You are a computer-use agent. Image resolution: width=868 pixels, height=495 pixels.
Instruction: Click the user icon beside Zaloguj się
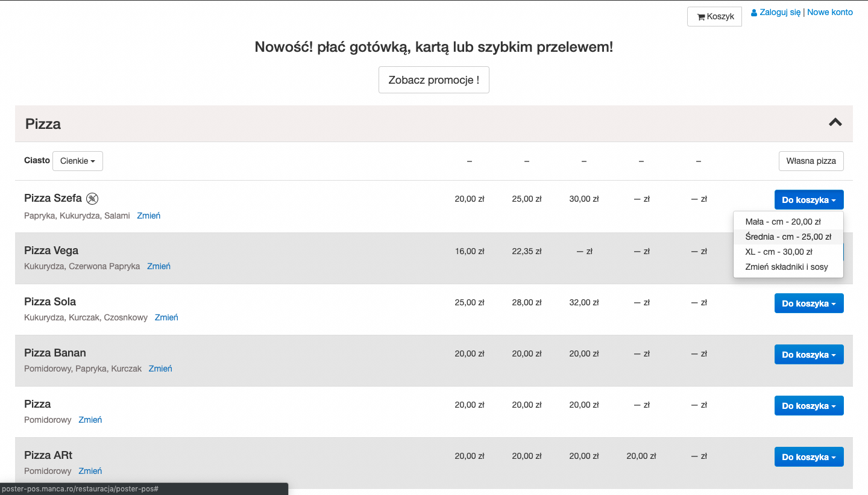click(754, 13)
